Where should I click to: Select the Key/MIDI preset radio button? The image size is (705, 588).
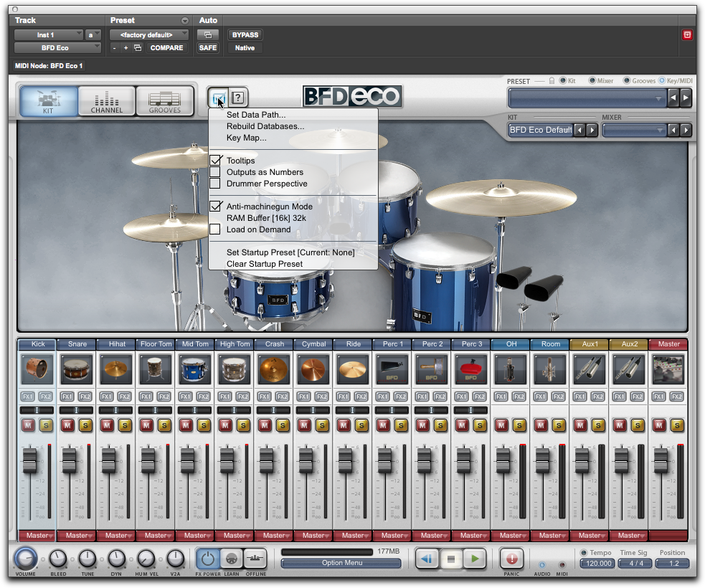[x=661, y=80]
